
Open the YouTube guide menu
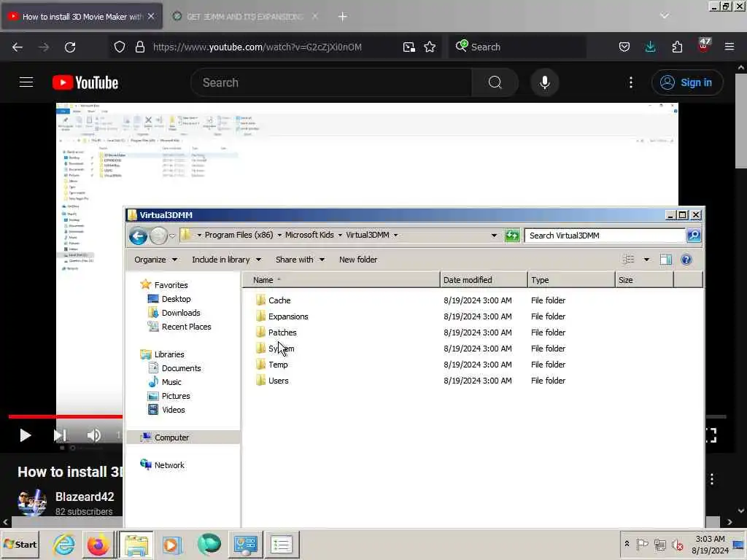26,82
